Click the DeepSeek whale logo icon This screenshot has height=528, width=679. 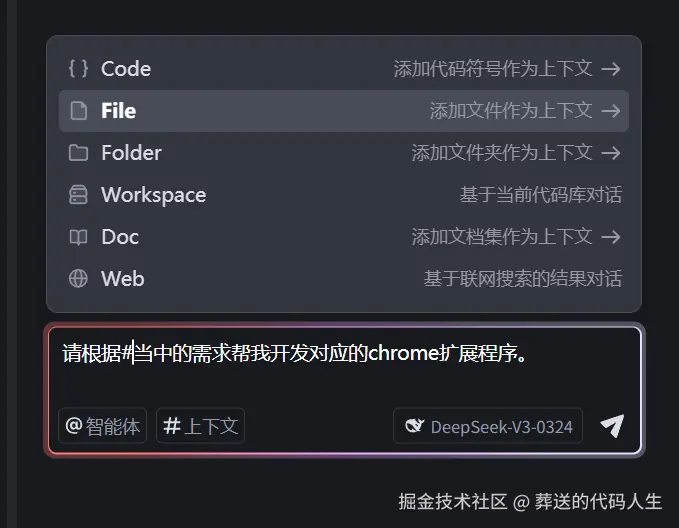414,427
